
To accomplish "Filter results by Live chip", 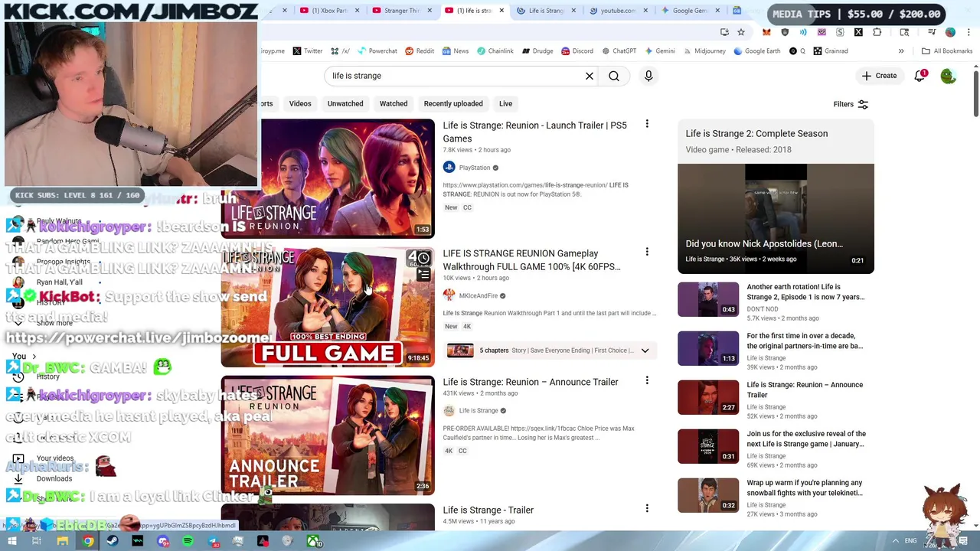I will coord(506,103).
